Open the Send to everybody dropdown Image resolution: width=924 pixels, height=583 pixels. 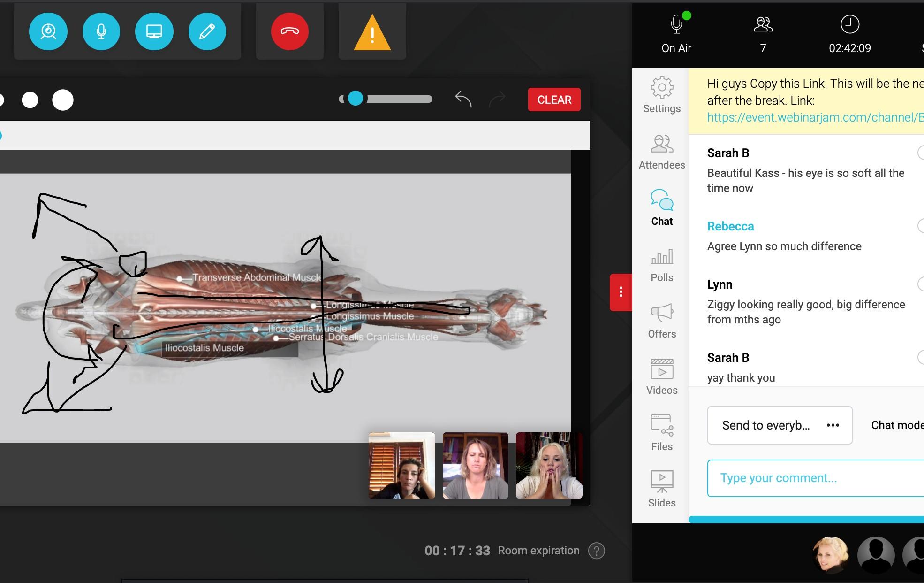pyautogui.click(x=780, y=425)
